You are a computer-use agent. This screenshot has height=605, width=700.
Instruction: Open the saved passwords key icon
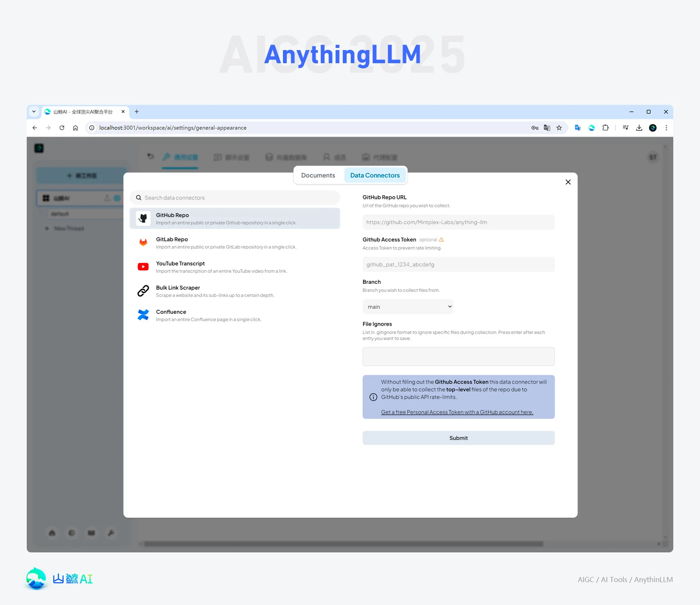tap(535, 128)
